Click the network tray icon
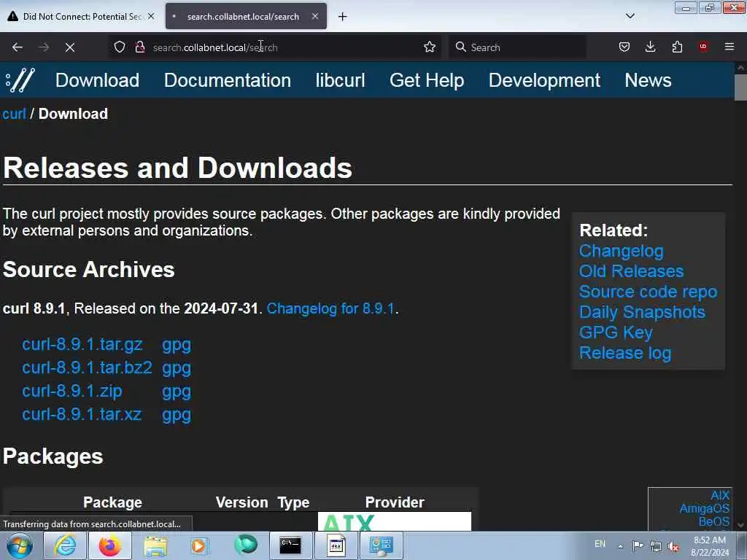747x560 pixels. (x=656, y=546)
